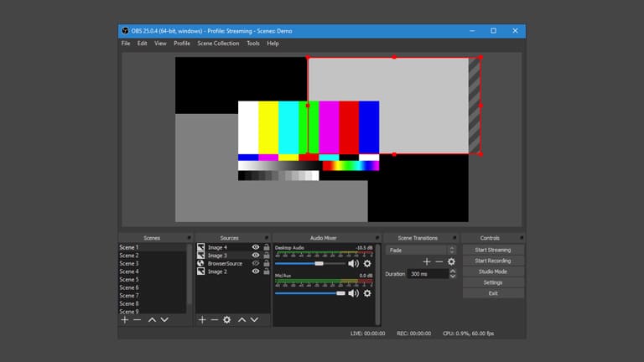Increase transition duration with up arrow
The height and width of the screenshot is (362, 644).
pos(453,271)
